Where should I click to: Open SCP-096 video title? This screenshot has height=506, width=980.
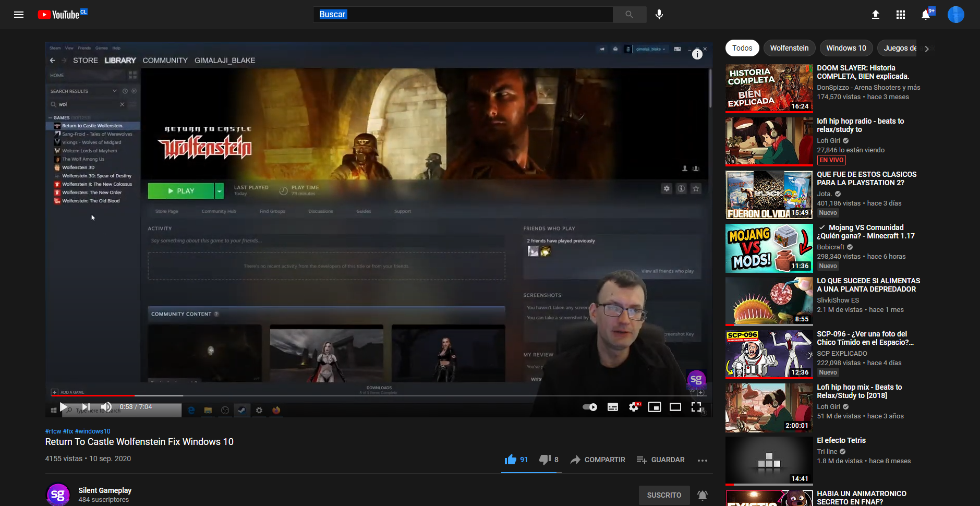click(x=865, y=338)
